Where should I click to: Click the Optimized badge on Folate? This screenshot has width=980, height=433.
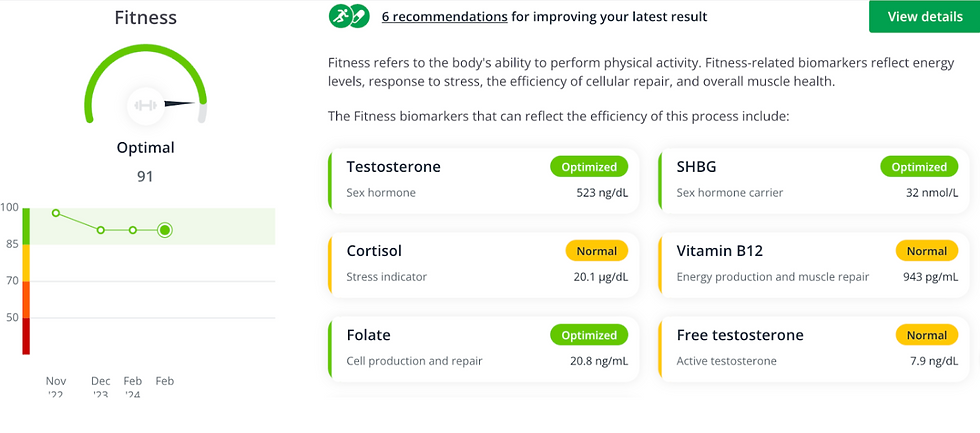(x=589, y=335)
